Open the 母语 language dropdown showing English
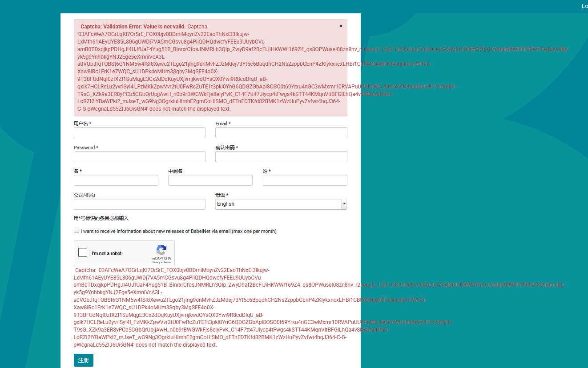 281,204
